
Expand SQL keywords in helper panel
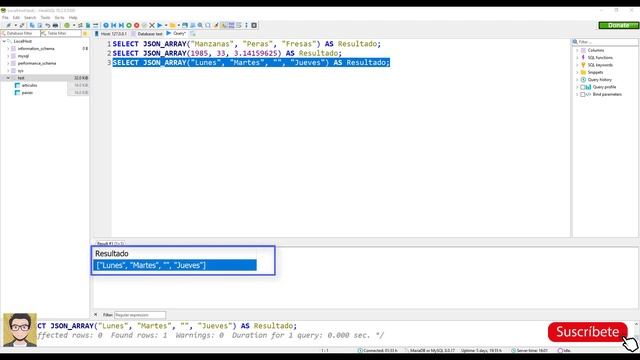point(577,65)
